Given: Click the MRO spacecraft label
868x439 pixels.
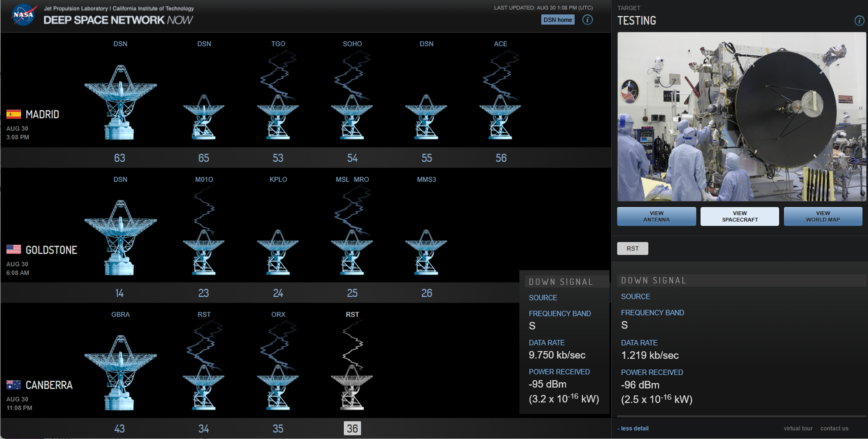Looking at the screenshot, I should (x=362, y=179).
